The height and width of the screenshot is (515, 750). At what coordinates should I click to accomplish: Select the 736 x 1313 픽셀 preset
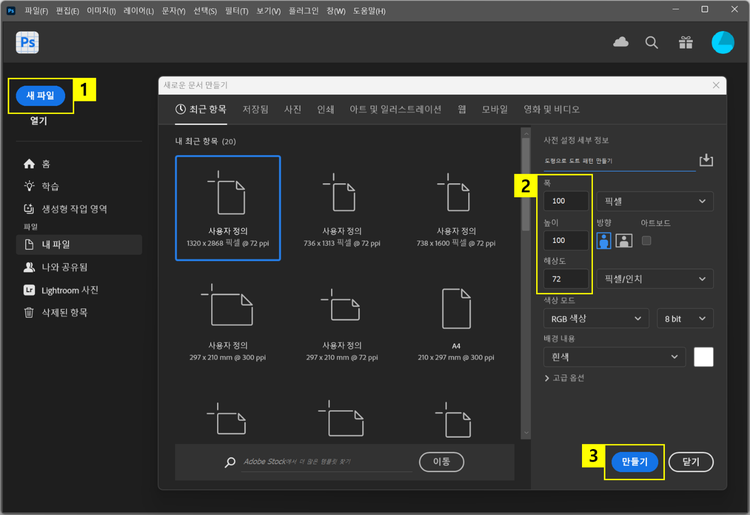coord(342,210)
